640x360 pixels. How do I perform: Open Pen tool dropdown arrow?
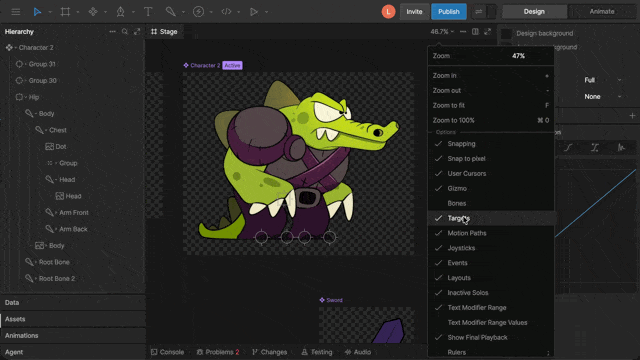click(133, 12)
